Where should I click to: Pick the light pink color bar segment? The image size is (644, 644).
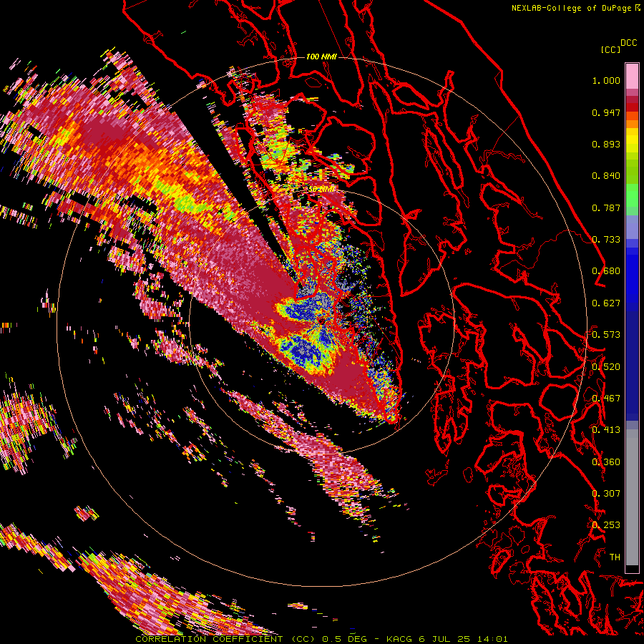632,76
